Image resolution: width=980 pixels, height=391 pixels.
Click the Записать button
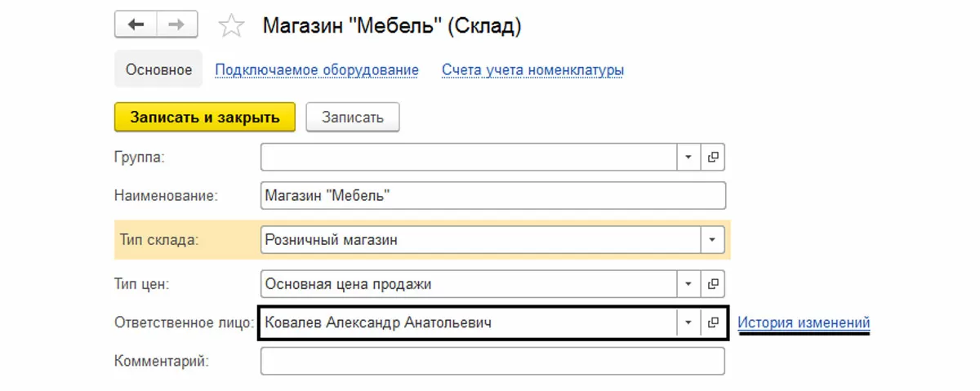[352, 118]
